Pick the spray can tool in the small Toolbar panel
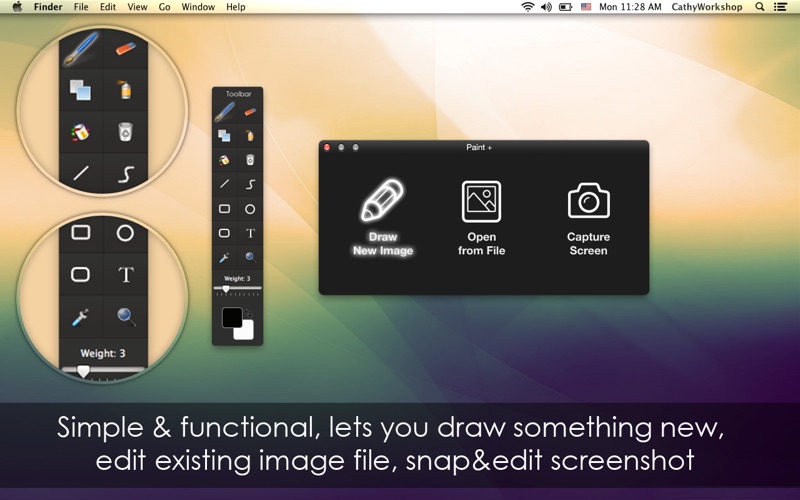 [x=250, y=135]
